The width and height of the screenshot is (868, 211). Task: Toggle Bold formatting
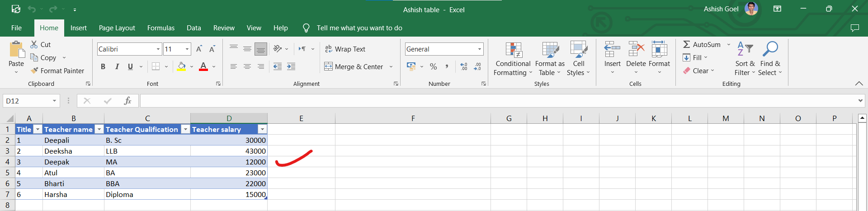(x=103, y=67)
